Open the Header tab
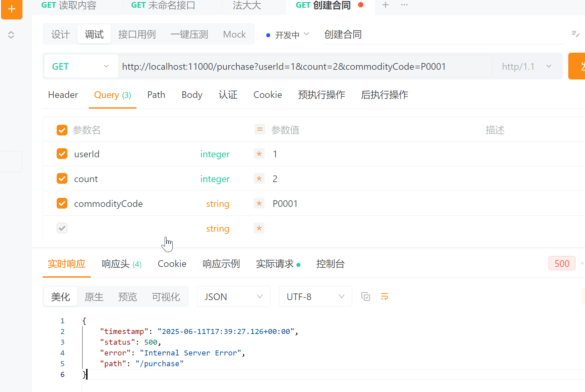585x392 pixels. coord(63,95)
